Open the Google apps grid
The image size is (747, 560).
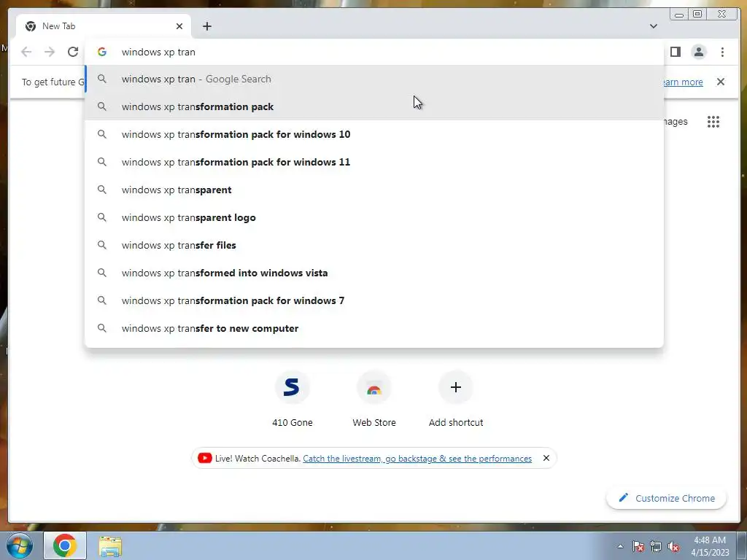713,122
